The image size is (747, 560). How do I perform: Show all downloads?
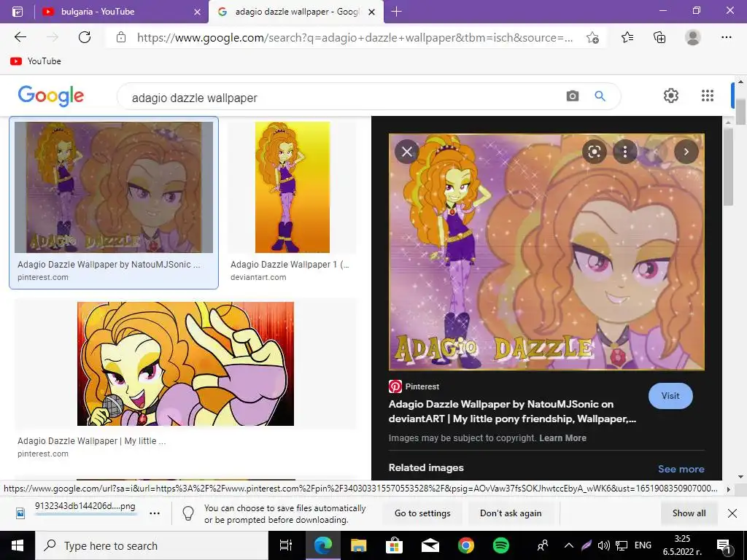point(689,513)
